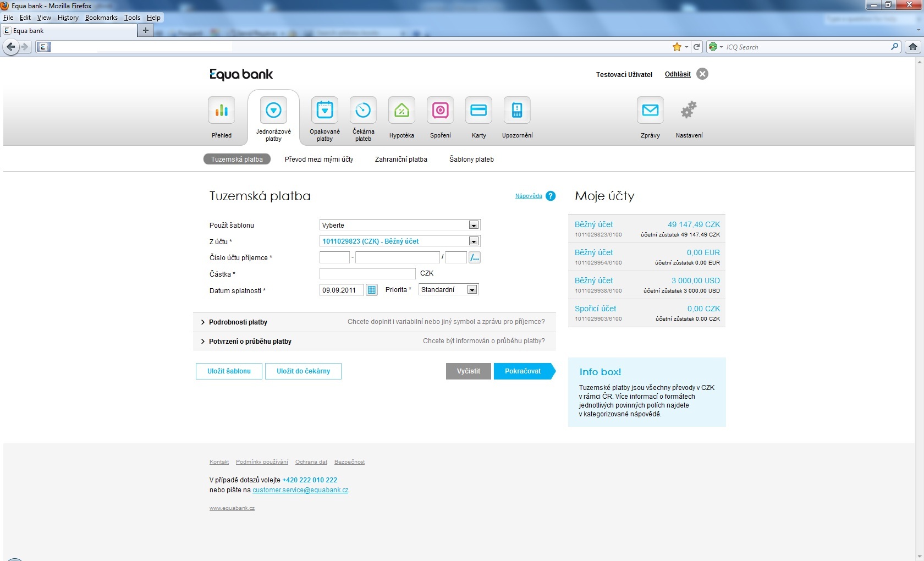Image resolution: width=924 pixels, height=561 pixels.
Task: Open Běžný účet 3 000,00 USD account
Action: 647,285
